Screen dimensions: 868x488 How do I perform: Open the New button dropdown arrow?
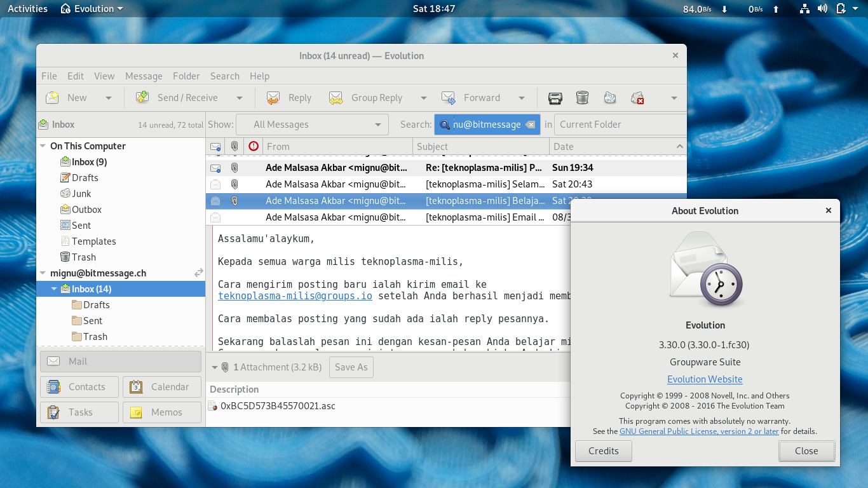(x=108, y=97)
